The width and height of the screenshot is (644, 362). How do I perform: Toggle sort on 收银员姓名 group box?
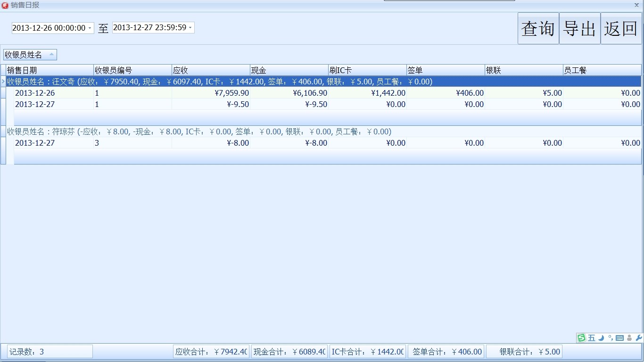(x=30, y=55)
